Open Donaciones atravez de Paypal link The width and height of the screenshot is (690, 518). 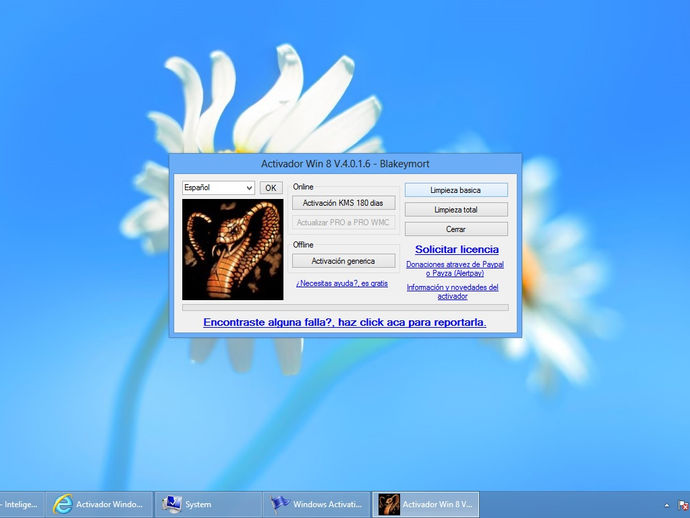[455, 268]
